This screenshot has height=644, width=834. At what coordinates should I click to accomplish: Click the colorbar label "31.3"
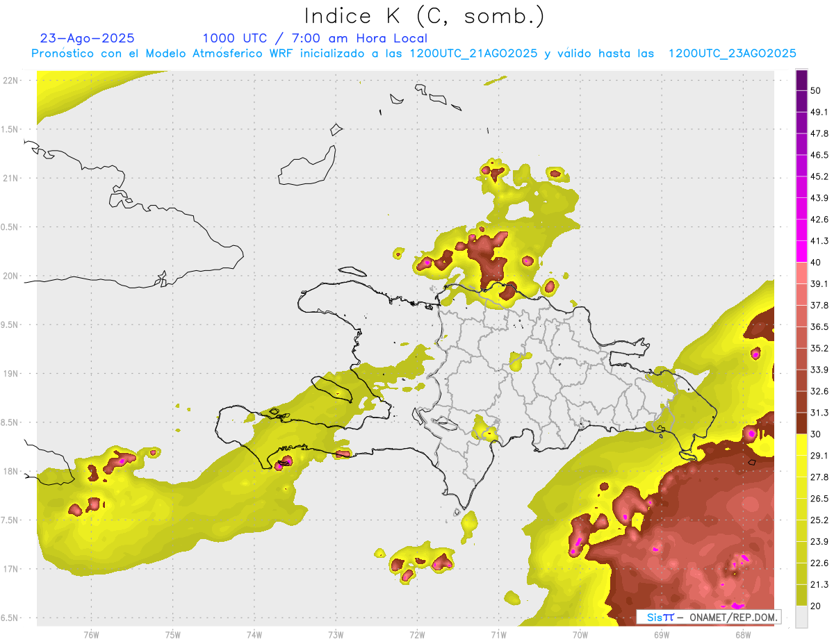tap(819, 413)
